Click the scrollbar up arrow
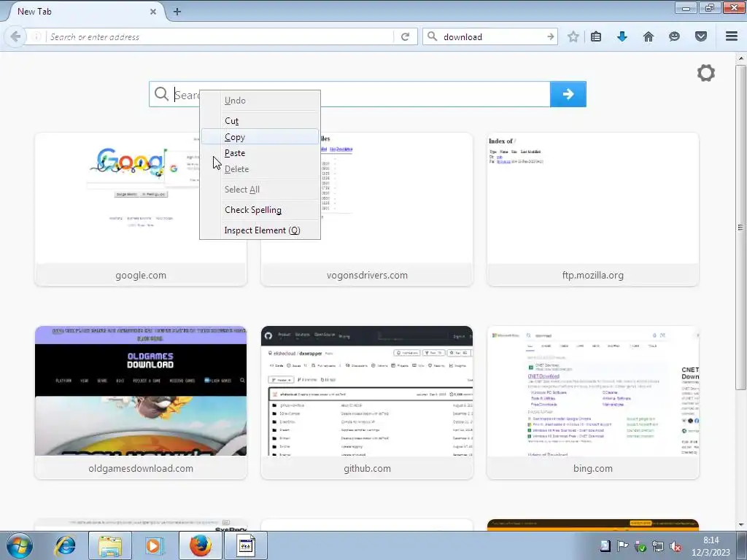The height and width of the screenshot is (560, 747). click(740, 58)
